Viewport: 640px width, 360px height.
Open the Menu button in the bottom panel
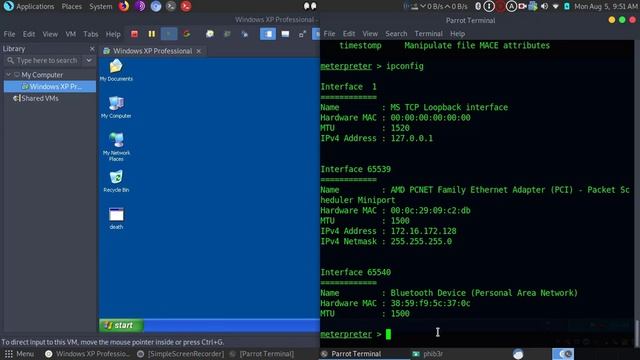(x=20, y=354)
